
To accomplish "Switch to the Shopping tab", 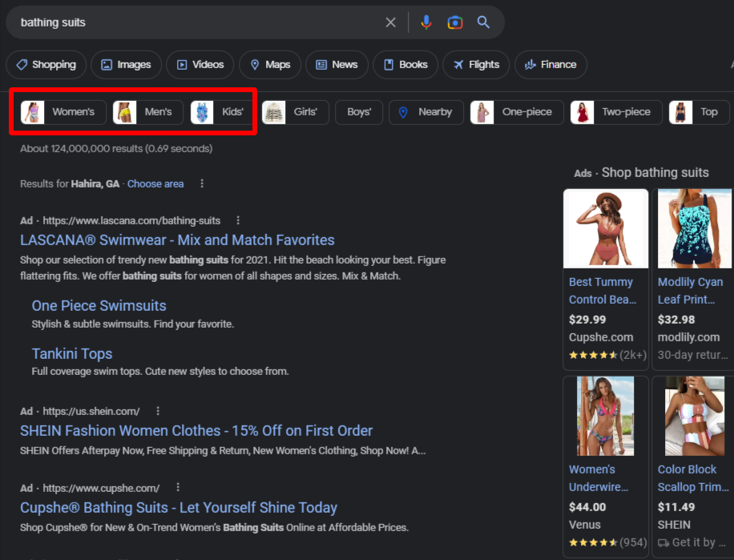I will (x=46, y=65).
